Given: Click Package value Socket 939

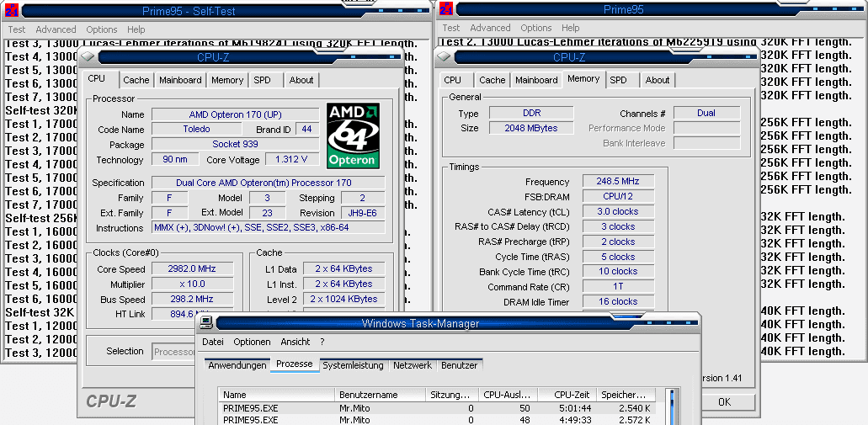Looking at the screenshot, I should (235, 145).
